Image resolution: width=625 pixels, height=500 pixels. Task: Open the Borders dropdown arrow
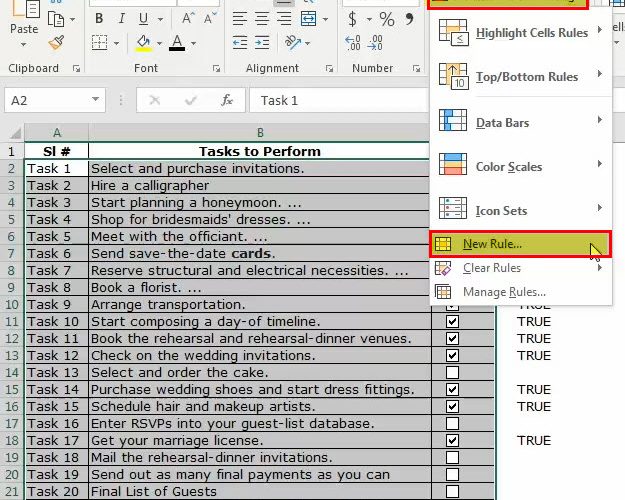(x=116, y=43)
